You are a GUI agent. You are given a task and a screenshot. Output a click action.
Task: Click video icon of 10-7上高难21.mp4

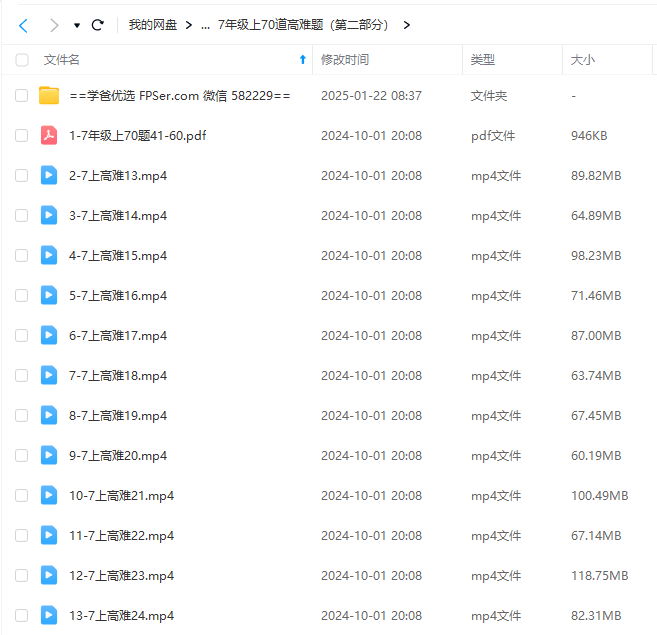49,495
